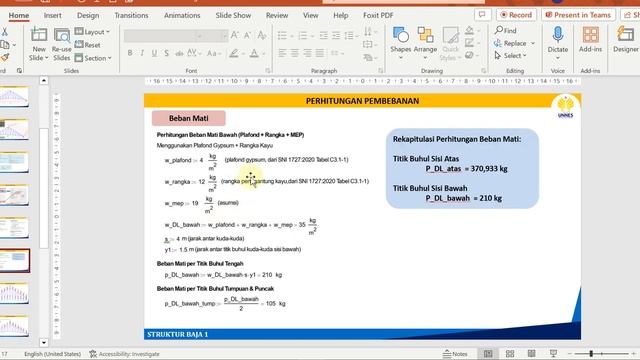Decrease the list indent level
The image size is (640, 360).
324,36
